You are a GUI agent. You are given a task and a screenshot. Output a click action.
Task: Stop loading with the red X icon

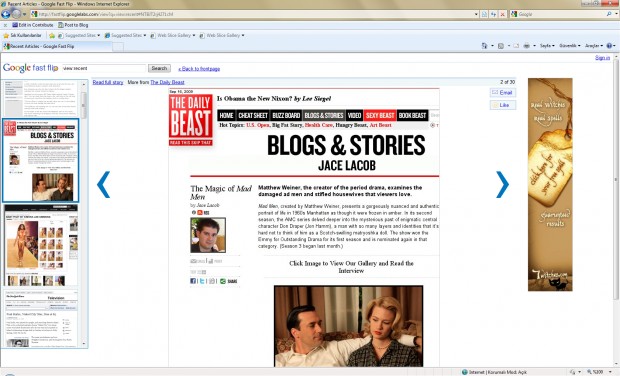click(503, 14)
